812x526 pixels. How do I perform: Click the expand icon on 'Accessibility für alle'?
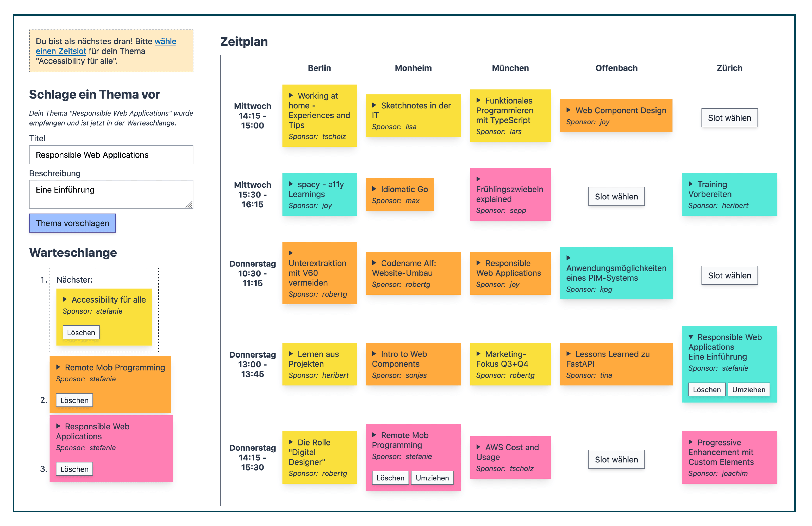65,300
